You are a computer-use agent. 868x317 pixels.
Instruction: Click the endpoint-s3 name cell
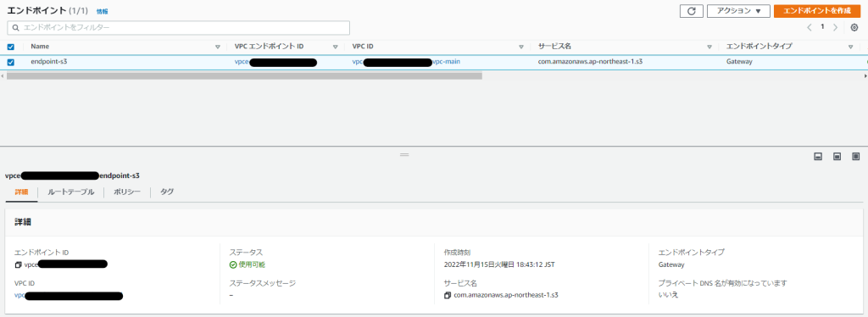pyautogui.click(x=49, y=62)
